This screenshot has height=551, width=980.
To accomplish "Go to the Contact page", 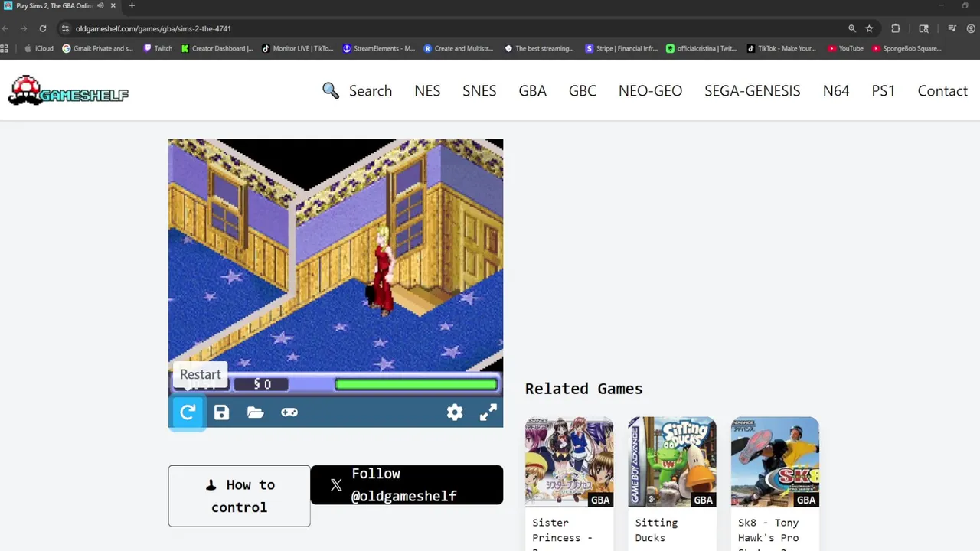I will (x=942, y=90).
